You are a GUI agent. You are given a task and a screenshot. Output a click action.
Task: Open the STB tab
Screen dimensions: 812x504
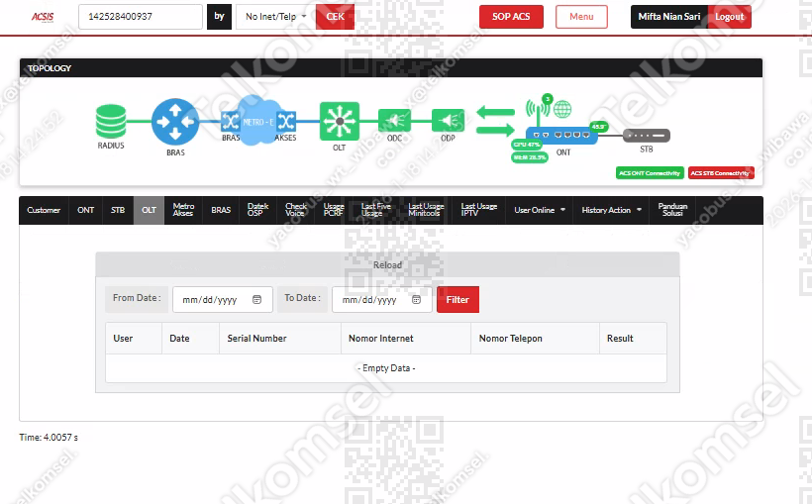118,210
